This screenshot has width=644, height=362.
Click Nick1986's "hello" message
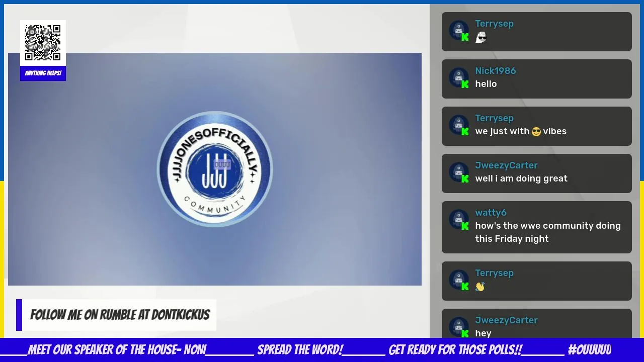tap(486, 84)
